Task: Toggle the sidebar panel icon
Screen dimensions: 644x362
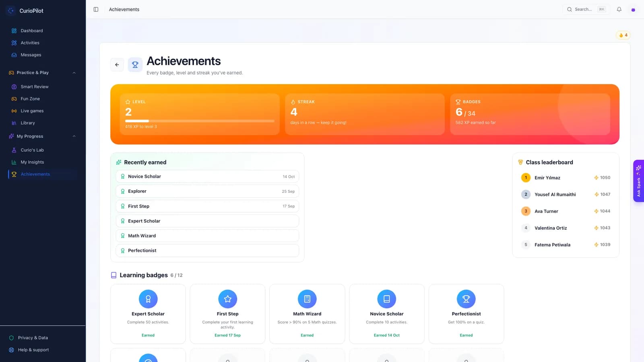Action: 96,9
